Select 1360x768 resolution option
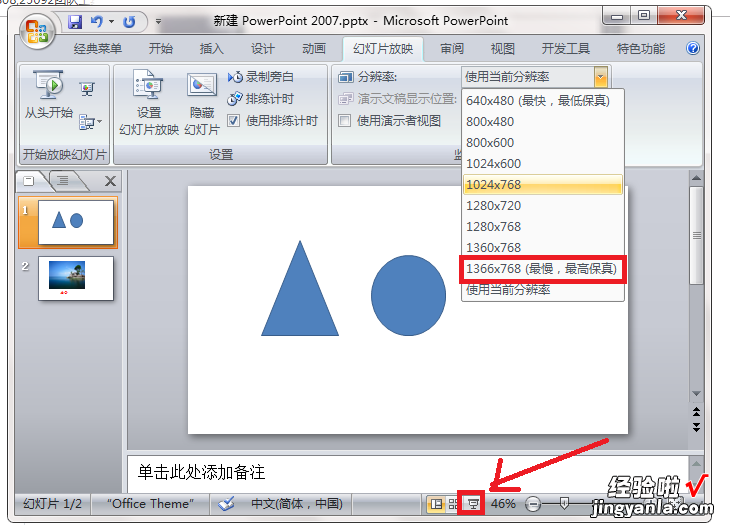Screen dimensions: 730x525 pyautogui.click(x=543, y=247)
